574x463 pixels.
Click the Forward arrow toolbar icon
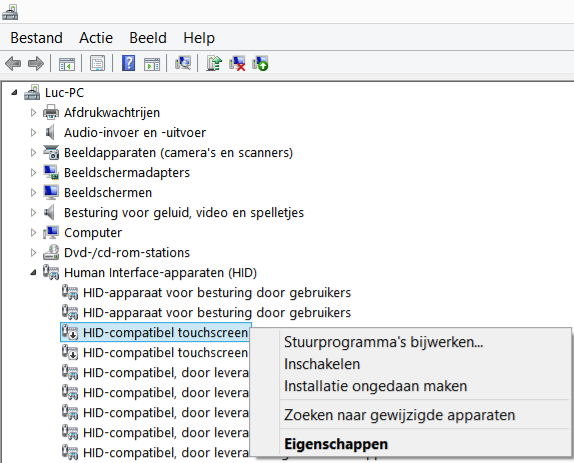tap(36, 64)
